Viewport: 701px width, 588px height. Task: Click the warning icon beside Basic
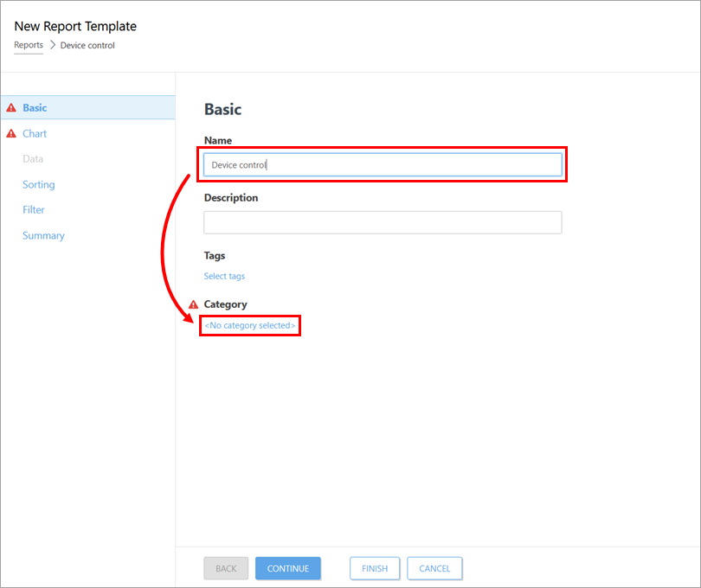(x=11, y=108)
